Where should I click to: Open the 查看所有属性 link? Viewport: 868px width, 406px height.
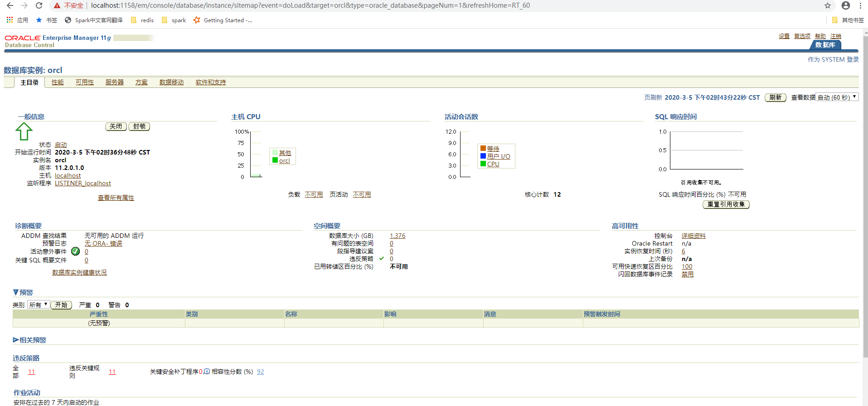116,198
